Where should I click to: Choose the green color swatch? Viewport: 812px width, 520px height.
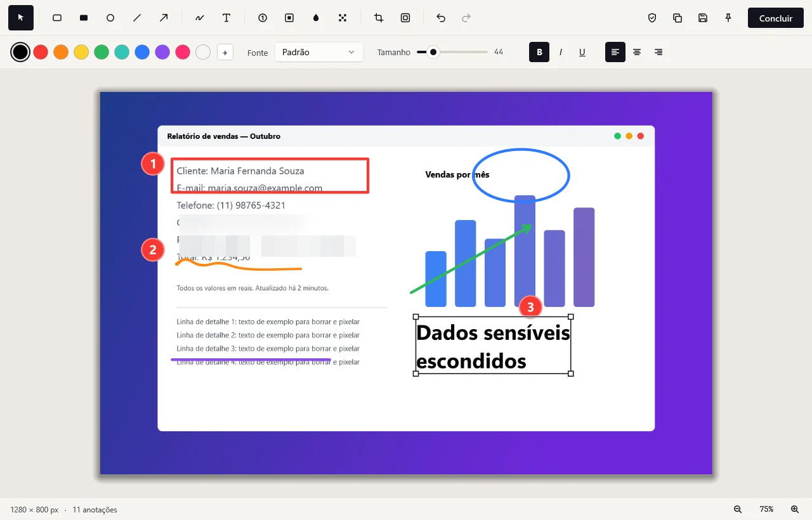click(101, 52)
